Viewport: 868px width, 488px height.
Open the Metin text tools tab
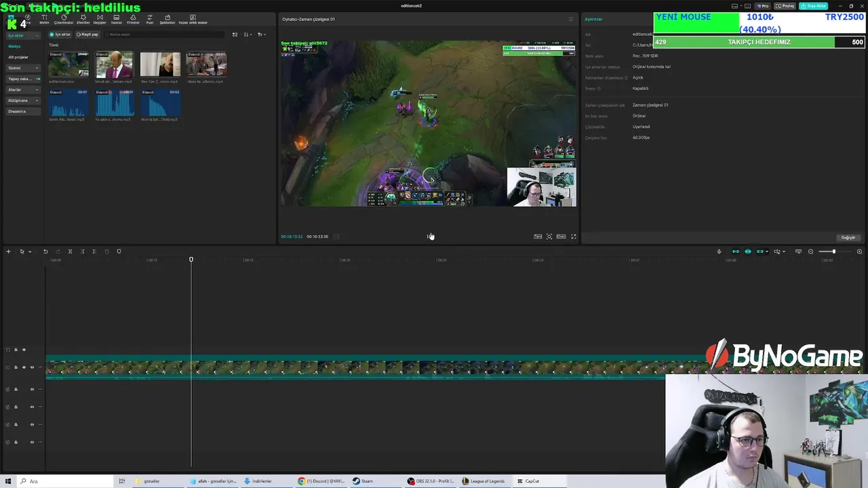pos(44,19)
